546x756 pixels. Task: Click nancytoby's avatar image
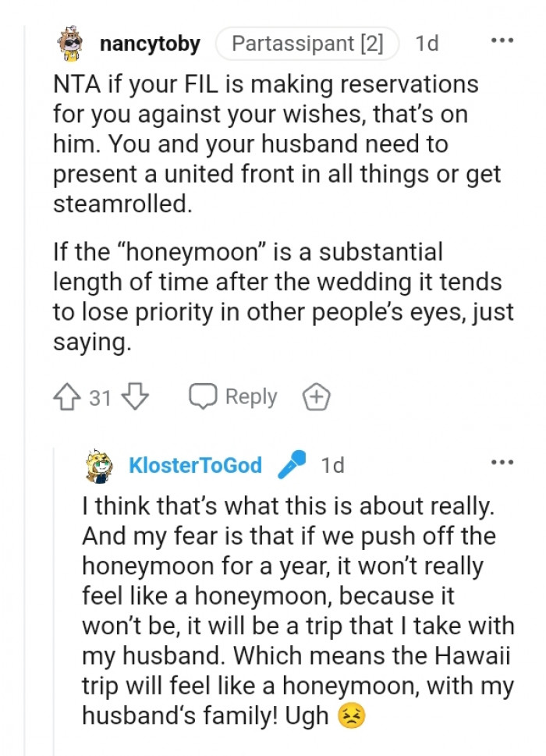click(72, 44)
